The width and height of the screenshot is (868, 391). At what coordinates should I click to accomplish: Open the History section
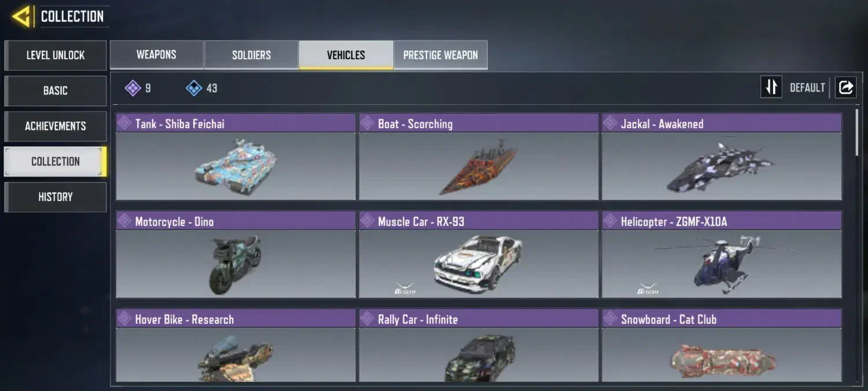56,197
